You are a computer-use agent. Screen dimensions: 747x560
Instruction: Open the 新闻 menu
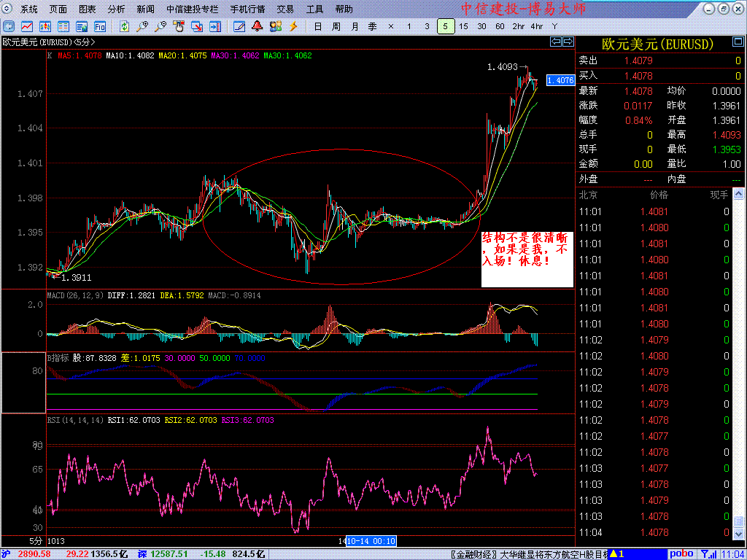point(145,9)
